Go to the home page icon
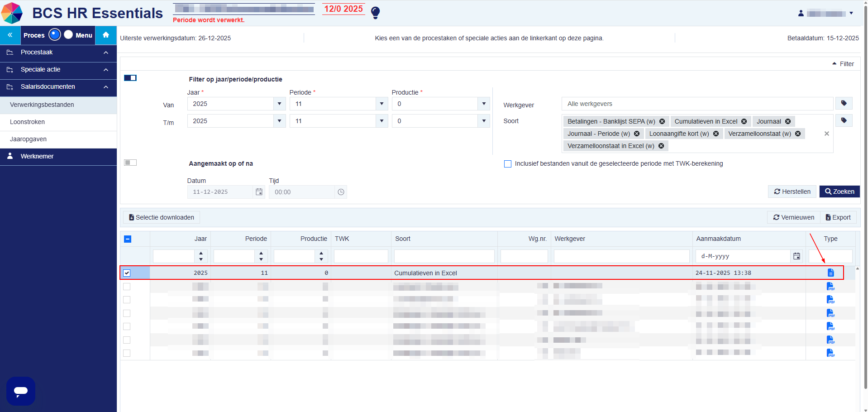 point(106,35)
